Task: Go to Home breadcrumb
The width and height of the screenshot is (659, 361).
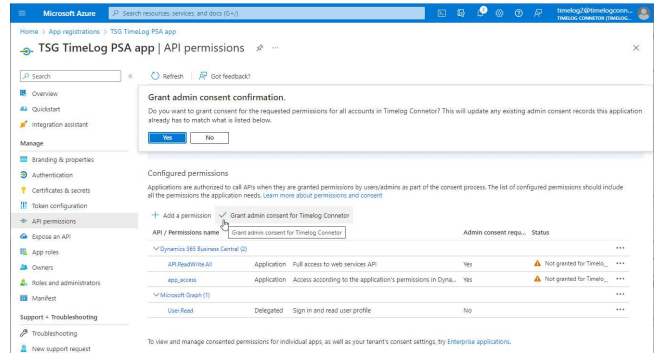Action: (x=29, y=32)
